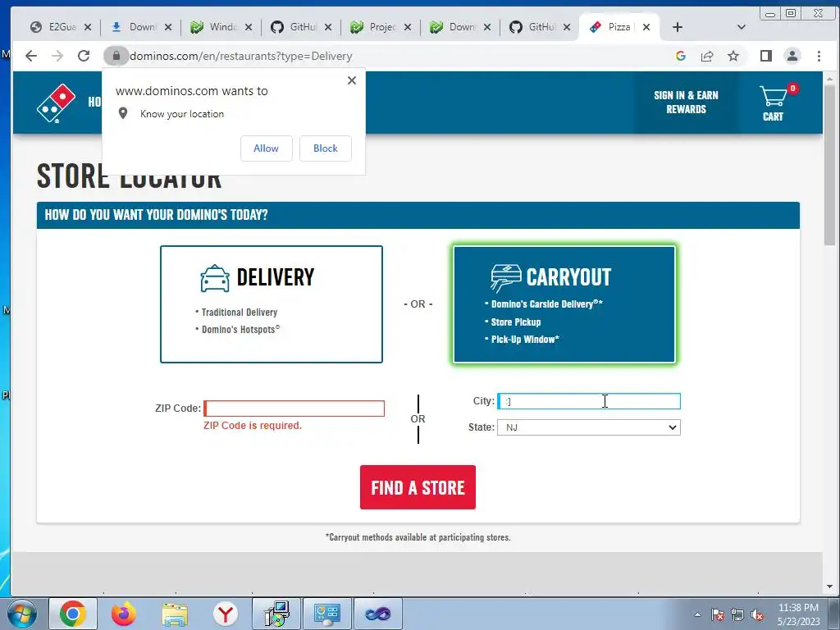Select the Carryout option card
The width and height of the screenshot is (840, 630).
click(564, 304)
